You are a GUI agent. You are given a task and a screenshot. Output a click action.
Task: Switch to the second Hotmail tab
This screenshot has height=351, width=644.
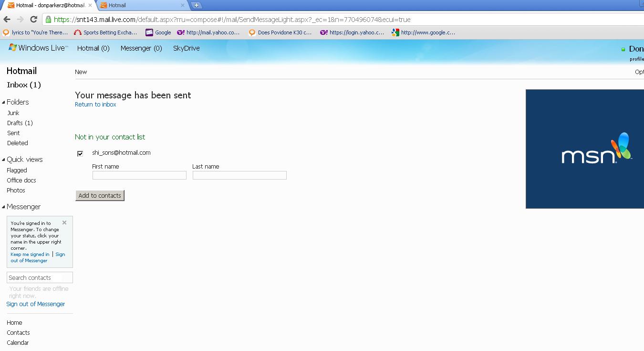141,5
